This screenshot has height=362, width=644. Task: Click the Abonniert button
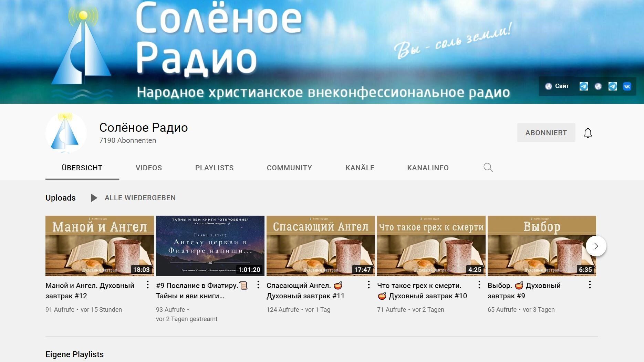546,133
